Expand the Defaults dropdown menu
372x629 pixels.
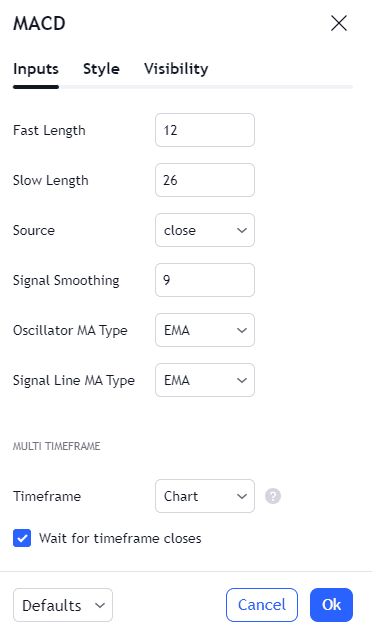click(x=63, y=605)
